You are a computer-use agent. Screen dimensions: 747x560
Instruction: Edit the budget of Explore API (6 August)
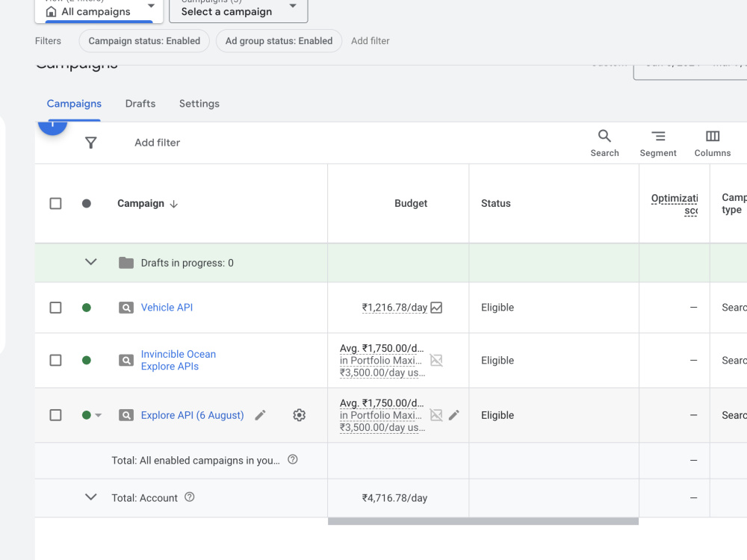tap(454, 415)
